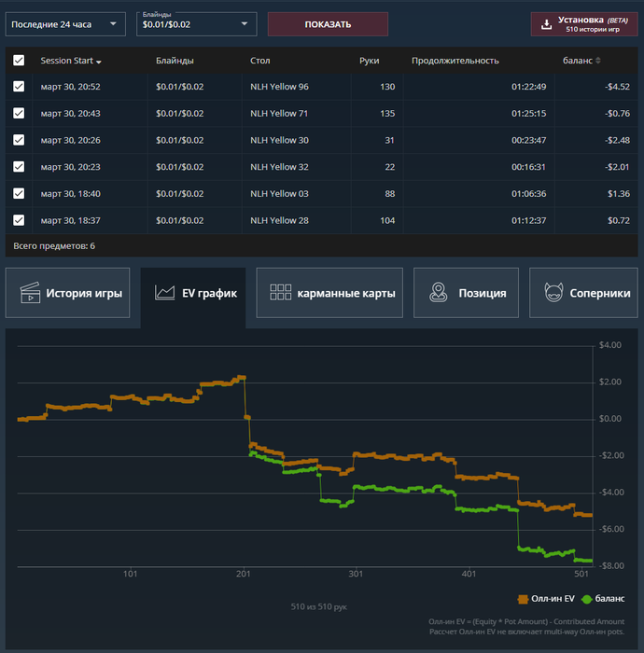644x653 pixels.
Task: Click the download icon in Установка button
Action: click(547, 24)
